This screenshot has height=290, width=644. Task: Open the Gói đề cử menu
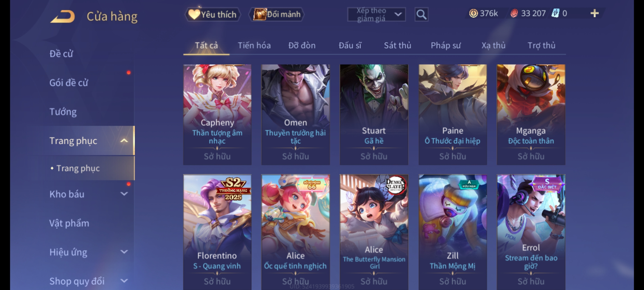pyautogui.click(x=69, y=83)
